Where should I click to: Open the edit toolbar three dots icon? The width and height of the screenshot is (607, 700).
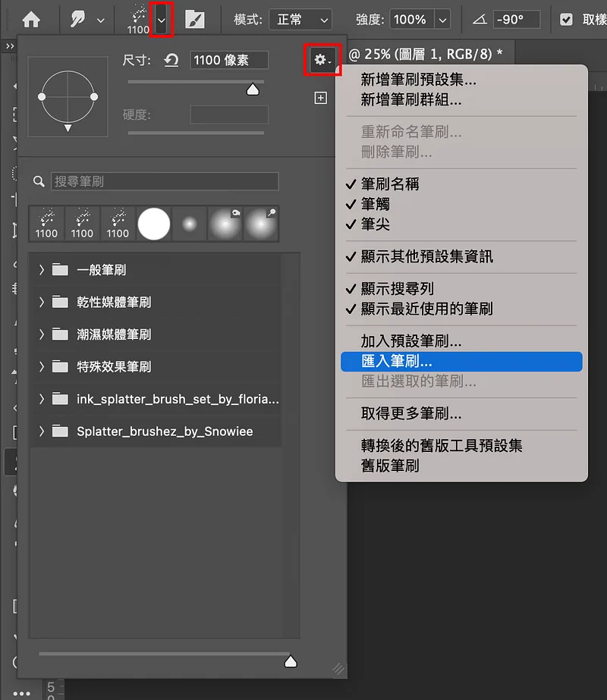(21, 693)
